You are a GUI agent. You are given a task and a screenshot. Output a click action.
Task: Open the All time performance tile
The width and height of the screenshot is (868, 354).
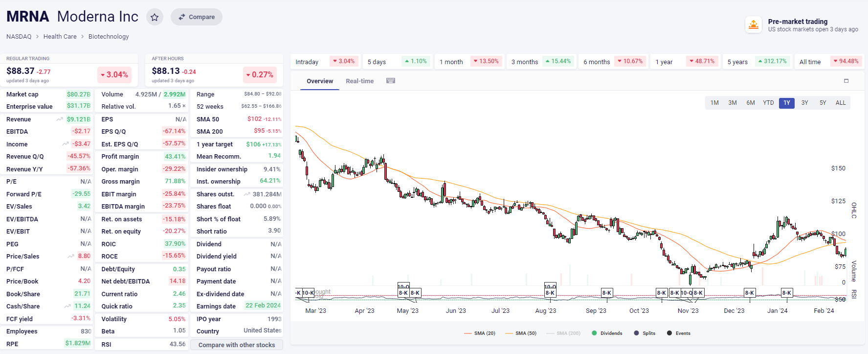tap(829, 62)
